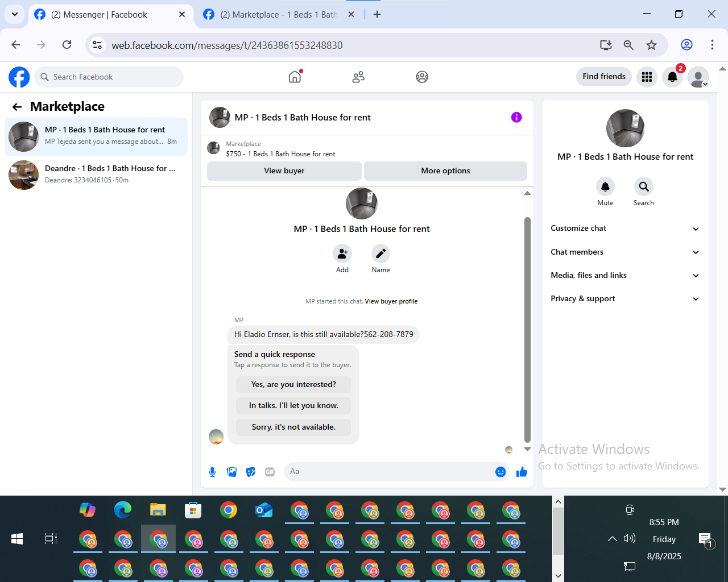This screenshot has width=728, height=582.
Task: Open Task View on taskbar
Action: (51, 539)
